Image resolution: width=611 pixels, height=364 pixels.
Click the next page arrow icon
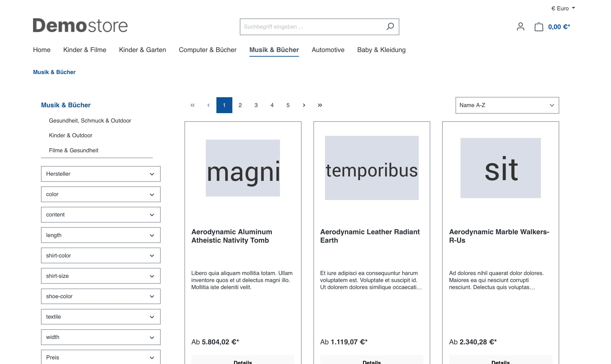coord(304,105)
